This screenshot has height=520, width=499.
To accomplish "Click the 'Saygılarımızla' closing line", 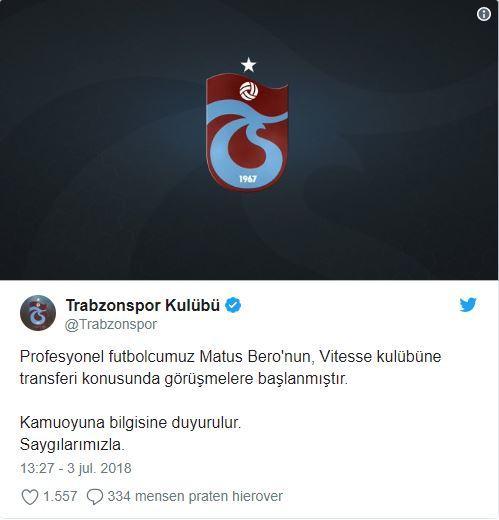I will click(x=72, y=445).
